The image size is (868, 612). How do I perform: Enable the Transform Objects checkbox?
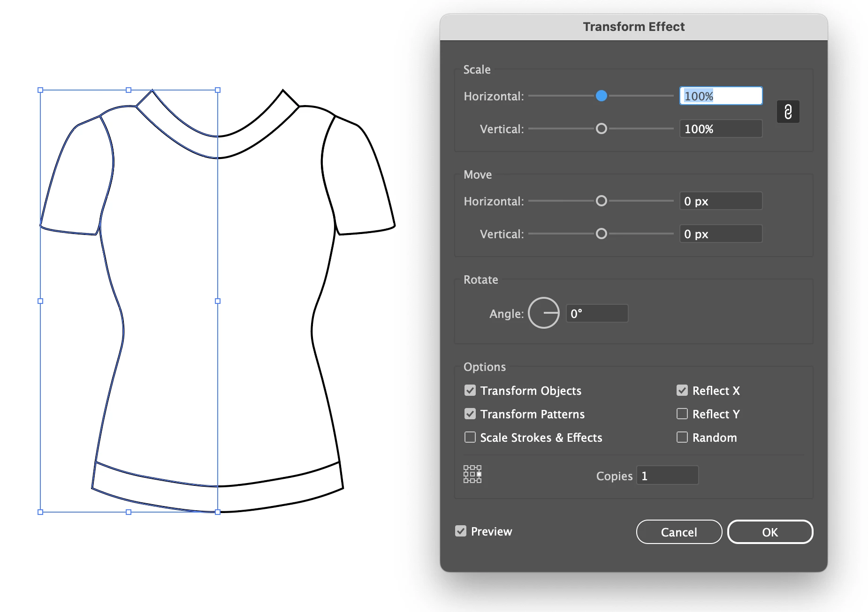[470, 390]
